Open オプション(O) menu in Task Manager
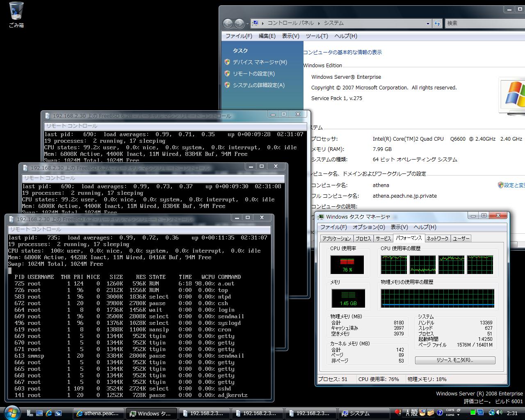 pyautogui.click(x=369, y=227)
